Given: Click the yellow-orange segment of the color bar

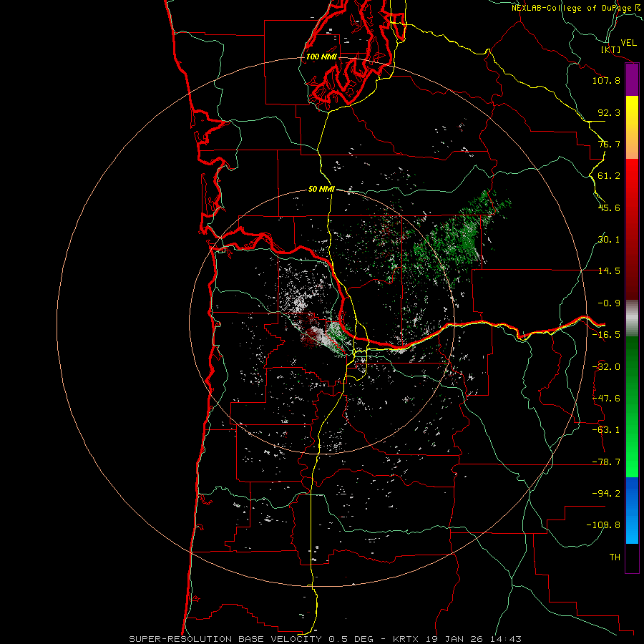Looking at the screenshot, I should (632, 127).
